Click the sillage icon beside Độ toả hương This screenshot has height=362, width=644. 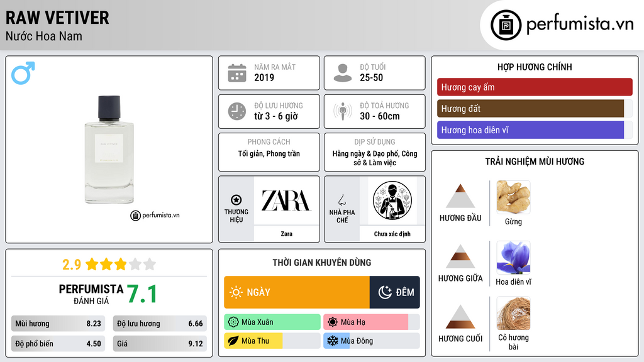click(343, 111)
